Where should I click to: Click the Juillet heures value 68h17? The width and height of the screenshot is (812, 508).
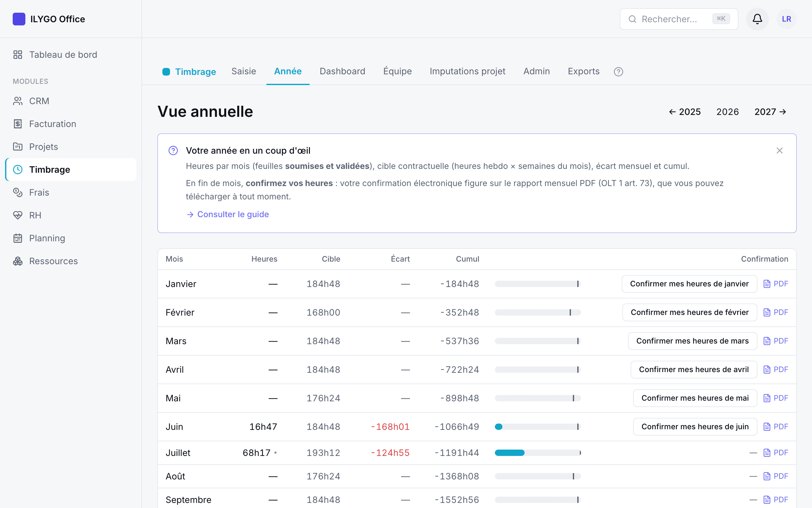[x=257, y=453]
